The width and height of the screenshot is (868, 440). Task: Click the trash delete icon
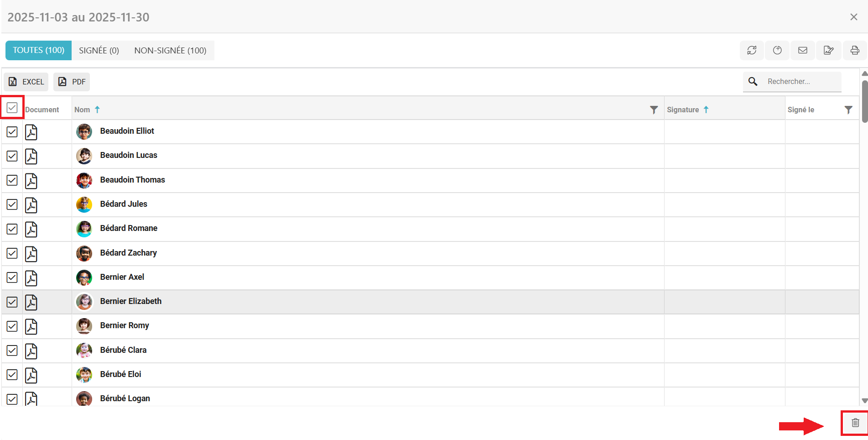pyautogui.click(x=855, y=423)
